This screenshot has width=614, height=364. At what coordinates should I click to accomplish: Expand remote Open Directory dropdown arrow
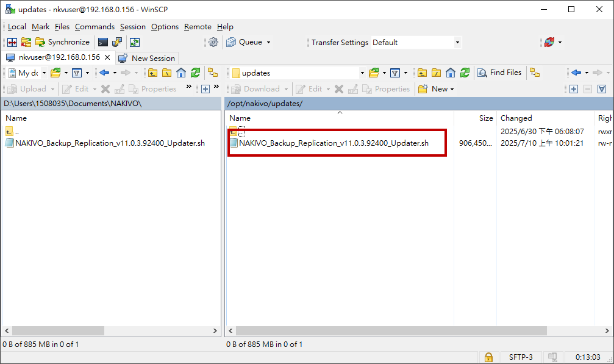384,73
